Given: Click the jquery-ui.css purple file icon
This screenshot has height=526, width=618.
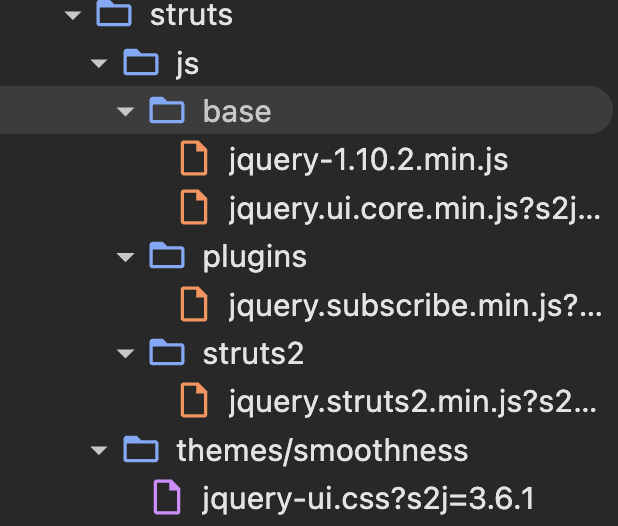Looking at the screenshot, I should (167, 497).
